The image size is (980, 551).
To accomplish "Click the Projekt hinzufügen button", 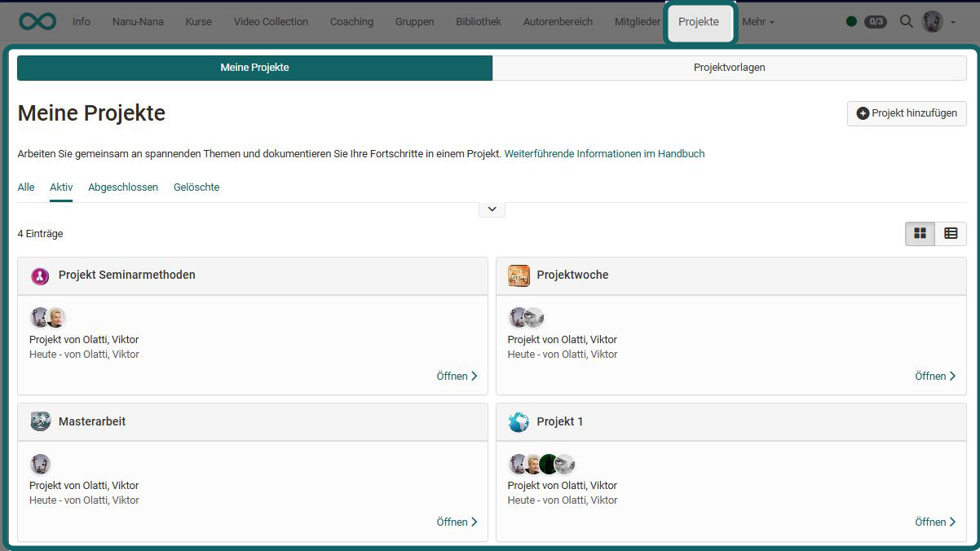I will [907, 113].
